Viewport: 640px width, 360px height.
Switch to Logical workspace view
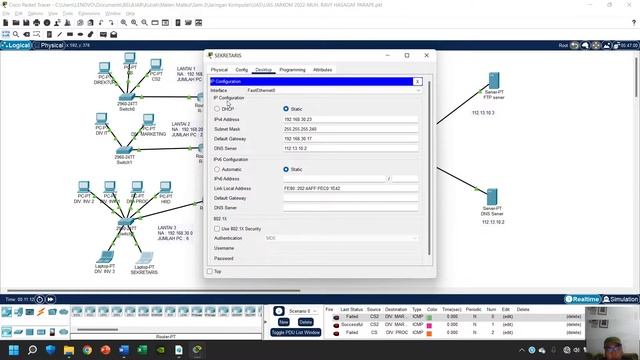(x=16, y=45)
